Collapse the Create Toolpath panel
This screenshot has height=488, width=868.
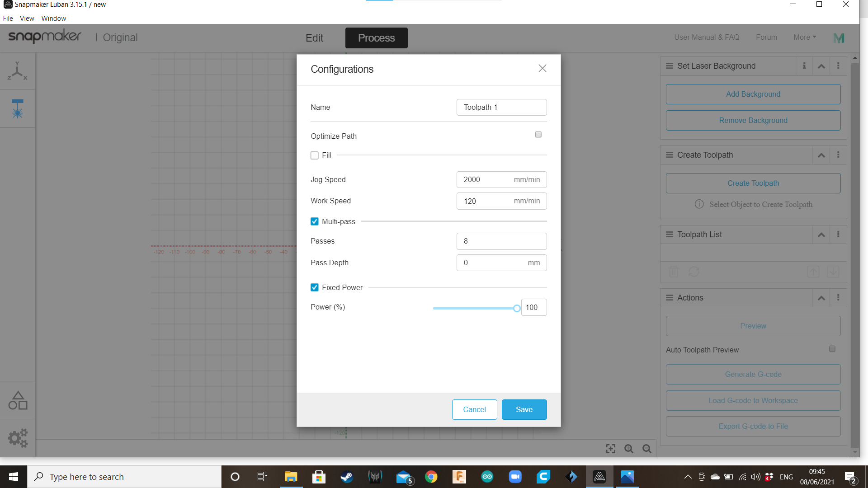[x=821, y=155]
